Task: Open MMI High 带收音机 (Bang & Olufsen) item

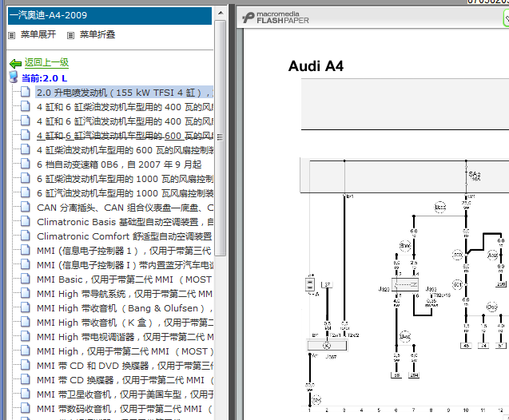Action: point(125,308)
